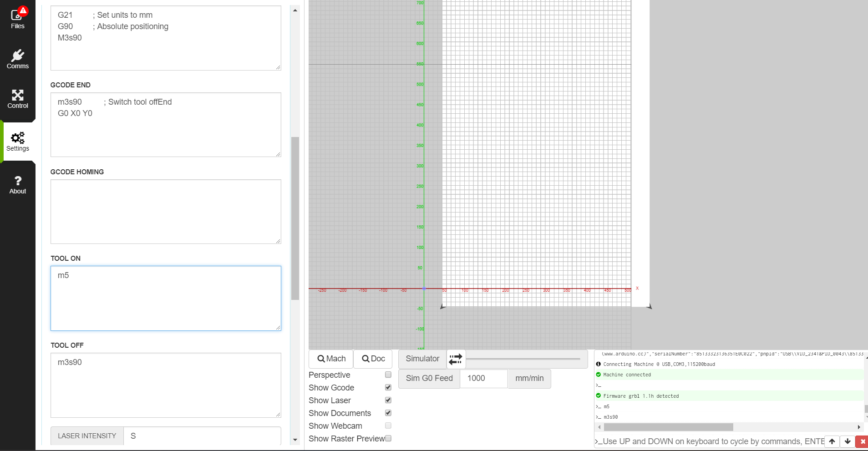Enable the Perspective checkbox
The image size is (868, 451).
coord(388,375)
